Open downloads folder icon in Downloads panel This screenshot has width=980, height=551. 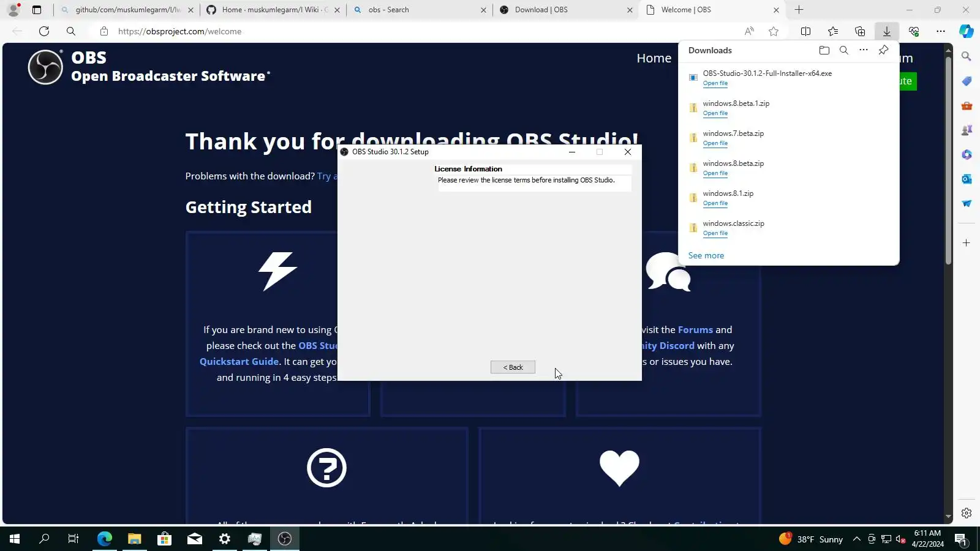(824, 50)
